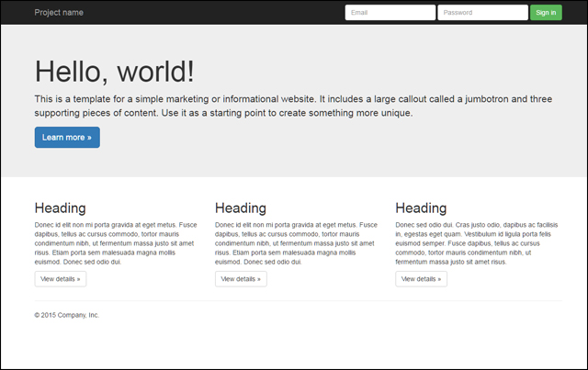Click into the Password field
This screenshot has height=370, width=588.
(x=481, y=13)
